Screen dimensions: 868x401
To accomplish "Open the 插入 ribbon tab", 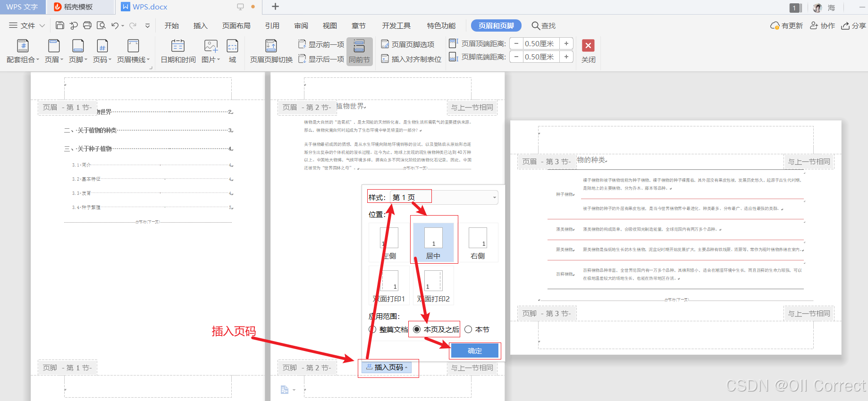I will tap(200, 25).
